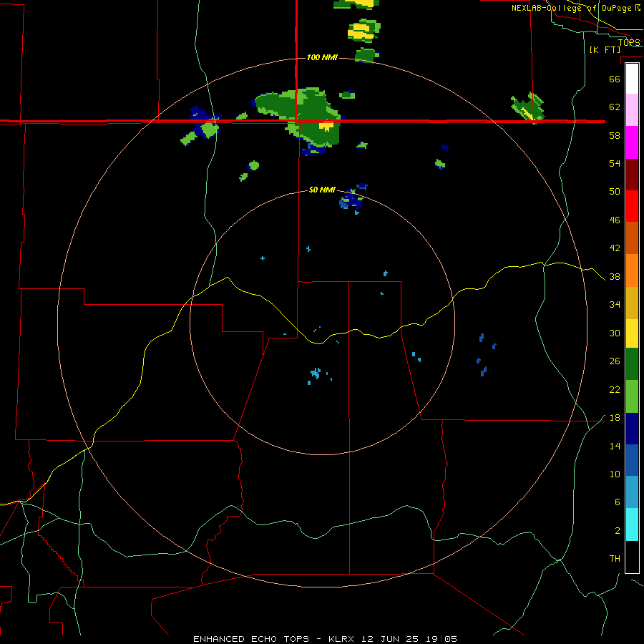Screen dimensions: 644x644
Task: Click the cyan 10 legend swatch
Action: (x=632, y=525)
